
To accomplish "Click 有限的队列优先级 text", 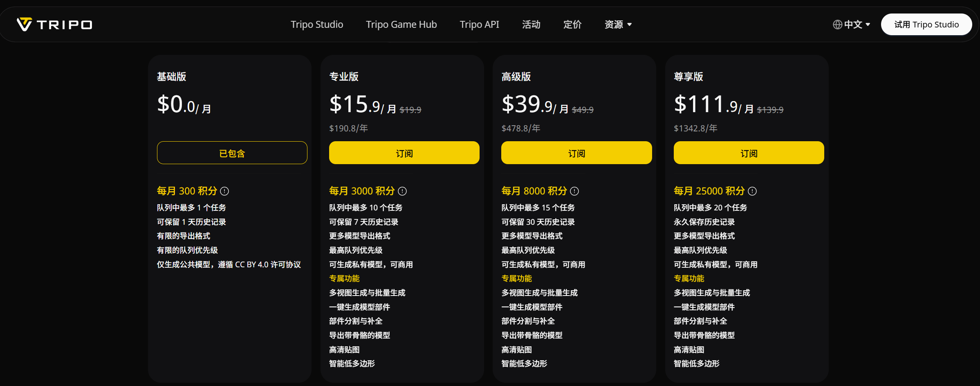I will pos(188,250).
